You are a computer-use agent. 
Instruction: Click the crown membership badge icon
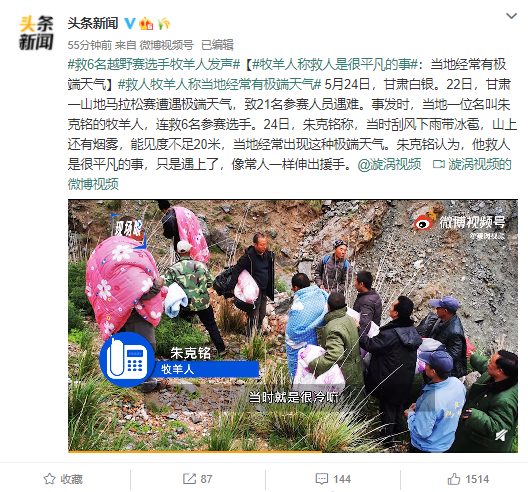point(146,23)
